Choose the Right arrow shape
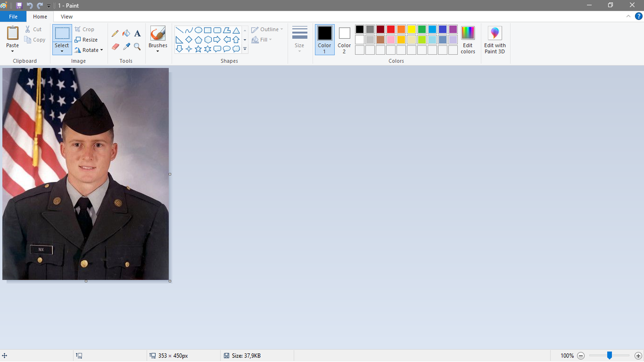This screenshot has height=362, width=644. click(x=217, y=40)
